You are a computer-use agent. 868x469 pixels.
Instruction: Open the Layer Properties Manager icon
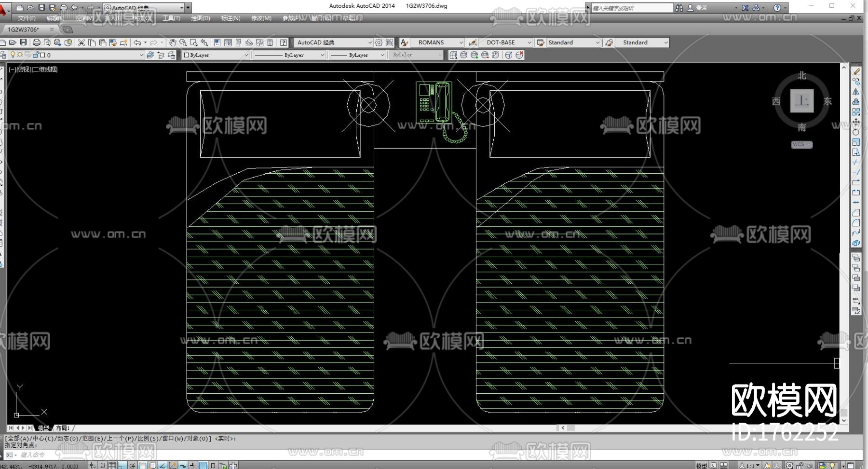click(3, 55)
